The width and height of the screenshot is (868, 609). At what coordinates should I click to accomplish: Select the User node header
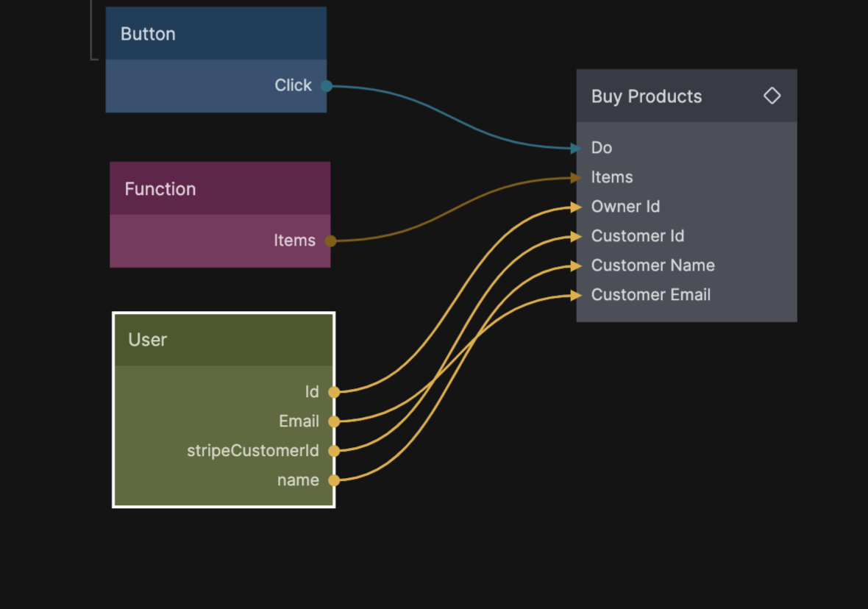224,340
